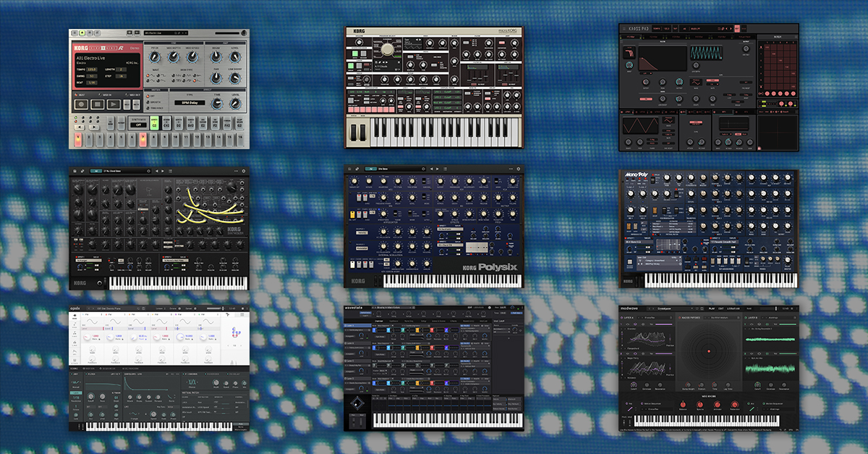Click the wavestate piano keyboard

point(446,420)
